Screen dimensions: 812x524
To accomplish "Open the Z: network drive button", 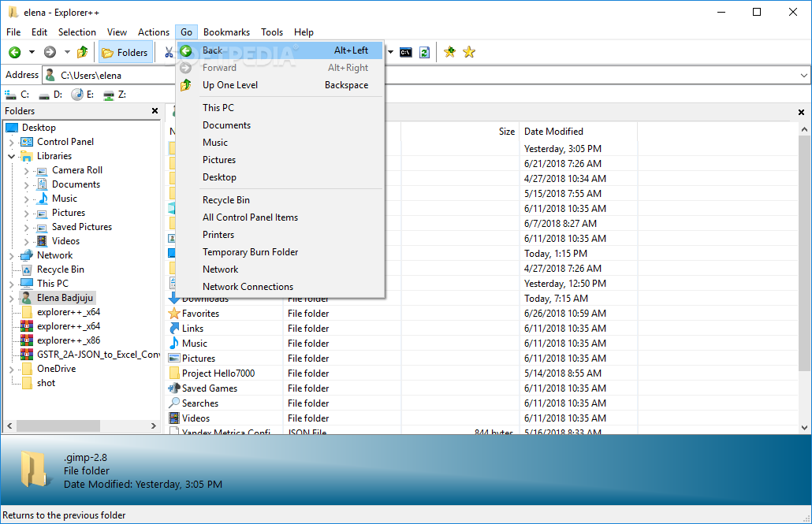I will [x=115, y=95].
